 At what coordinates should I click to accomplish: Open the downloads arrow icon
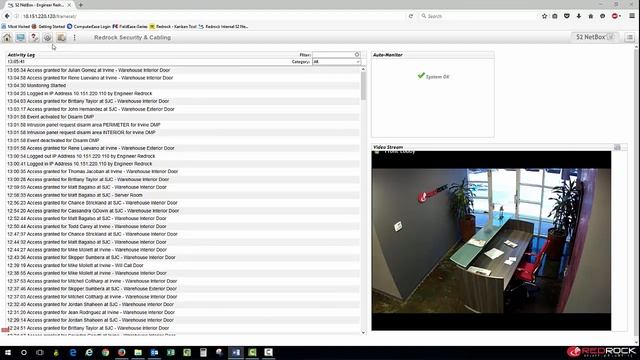coord(579,16)
